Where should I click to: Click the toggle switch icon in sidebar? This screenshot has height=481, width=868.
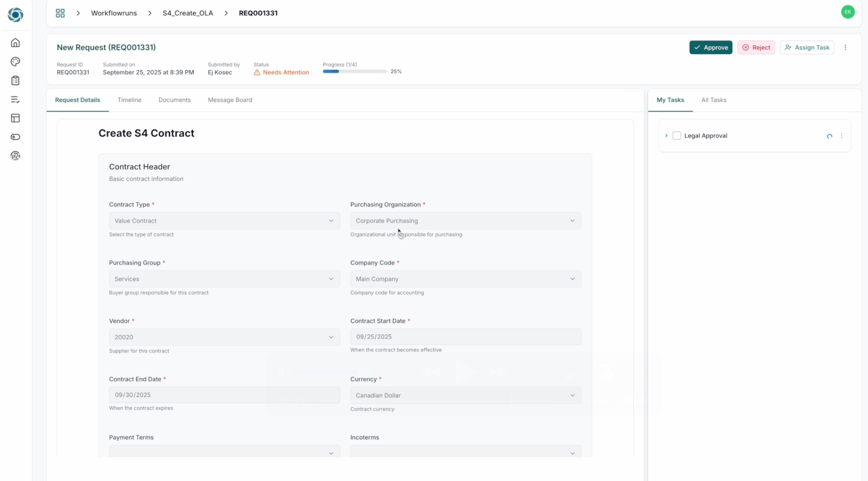coord(15,137)
